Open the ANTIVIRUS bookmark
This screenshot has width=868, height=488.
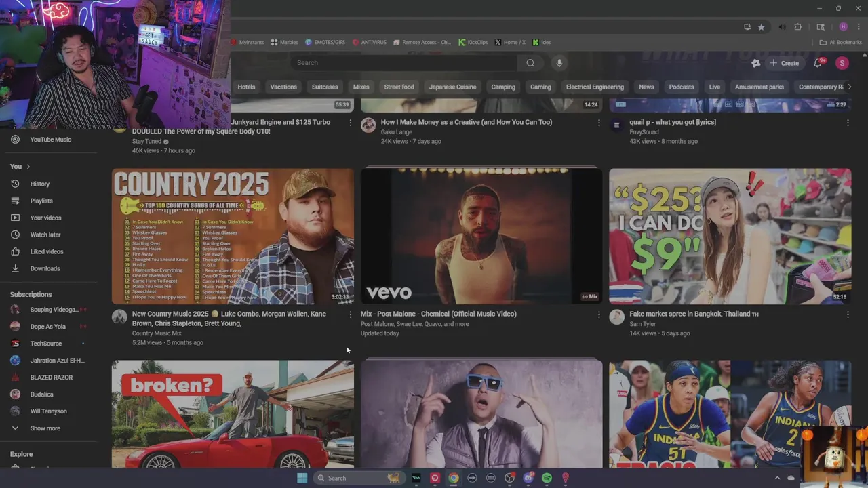[370, 42]
